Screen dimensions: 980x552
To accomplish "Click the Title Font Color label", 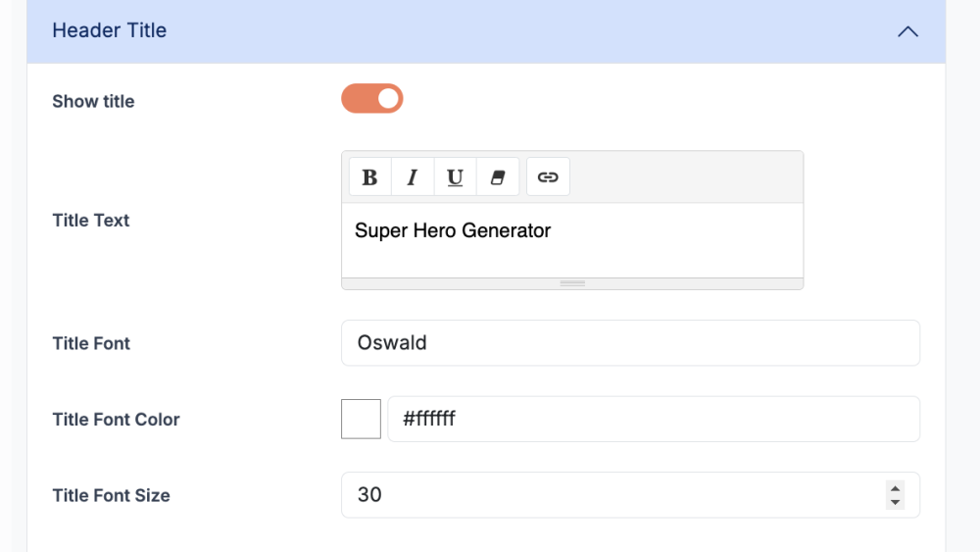I will pos(116,420).
